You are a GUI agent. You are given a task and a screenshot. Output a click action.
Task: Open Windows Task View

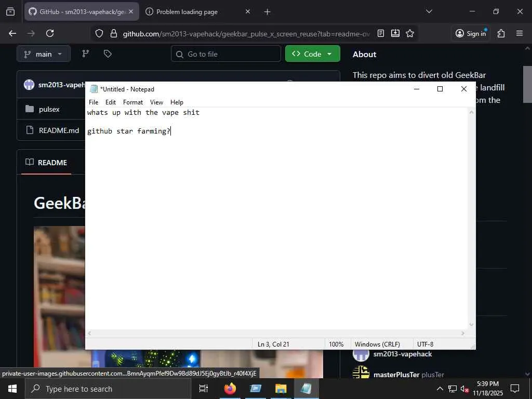204,389
